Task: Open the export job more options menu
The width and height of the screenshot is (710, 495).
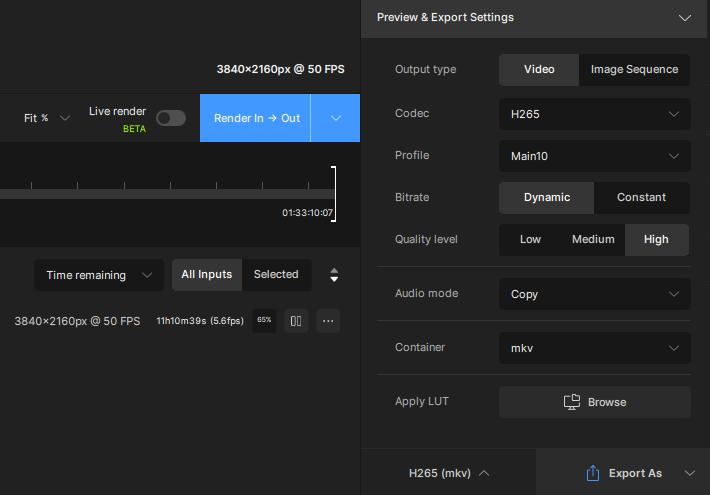Action: tap(329, 321)
